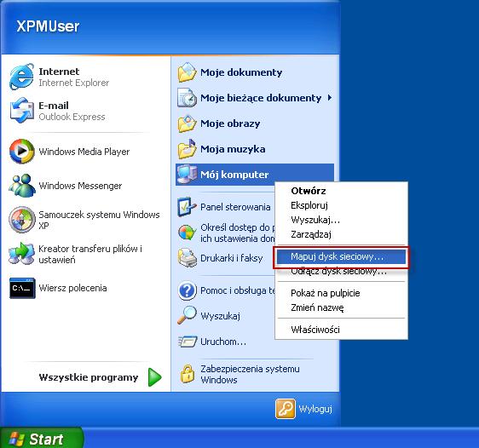Click the Wyszukaj magnifier icon
Image resolution: width=479 pixels, height=448 pixels.
[x=187, y=315]
